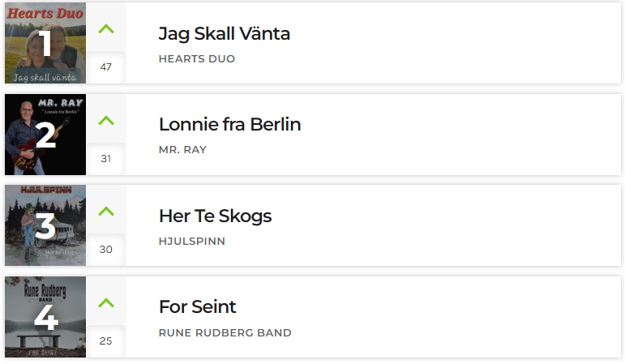Image resolution: width=625 pixels, height=364 pixels.
Task: Select artist name HEARTS DUO
Action: tap(197, 59)
